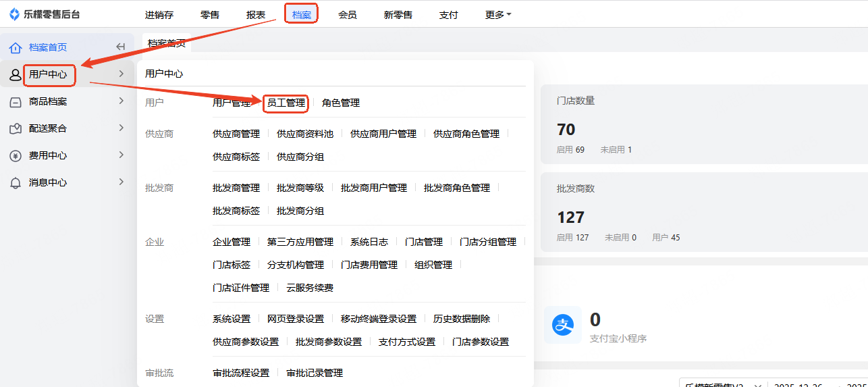Open 组织管理 link
Screen dimensions: 868x387
pyautogui.click(x=433, y=265)
